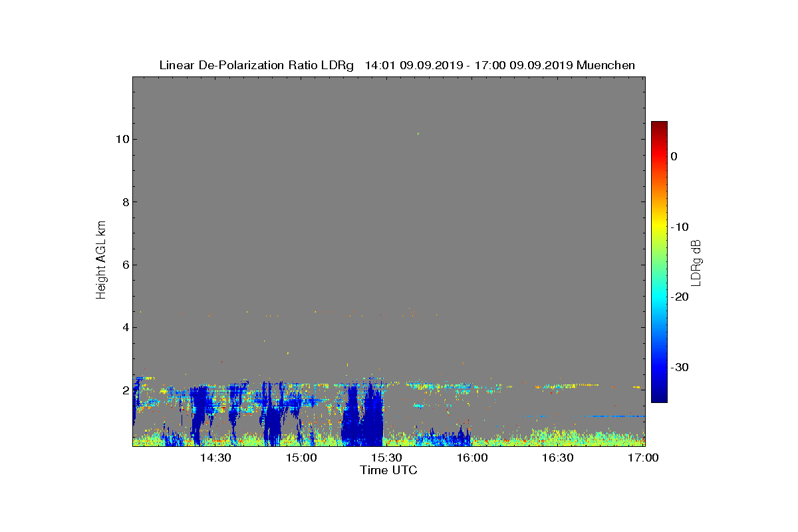Click the colorbar value -10 label
Image resolution: width=798 pixels, height=532 pixels.
click(x=679, y=227)
